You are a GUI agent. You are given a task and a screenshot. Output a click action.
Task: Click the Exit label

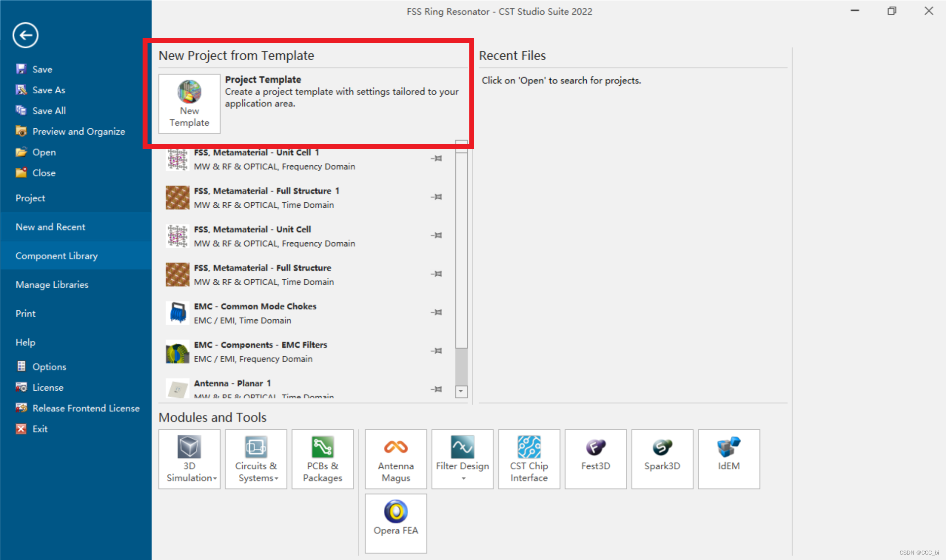(40, 429)
